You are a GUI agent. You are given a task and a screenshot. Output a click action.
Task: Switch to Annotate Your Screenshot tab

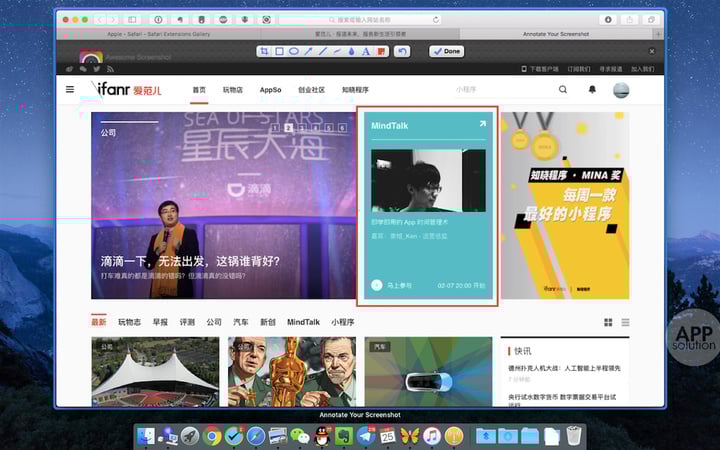click(556, 34)
